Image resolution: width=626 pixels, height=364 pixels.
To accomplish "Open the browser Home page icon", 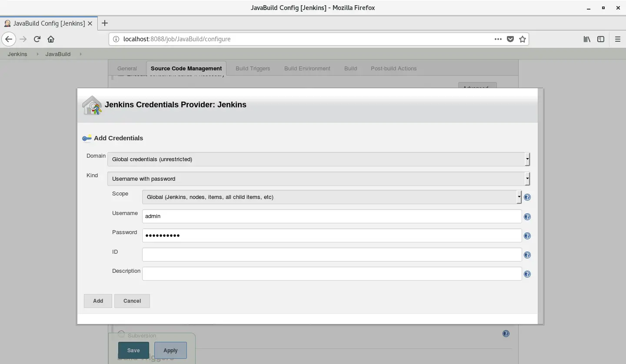I will coord(51,39).
